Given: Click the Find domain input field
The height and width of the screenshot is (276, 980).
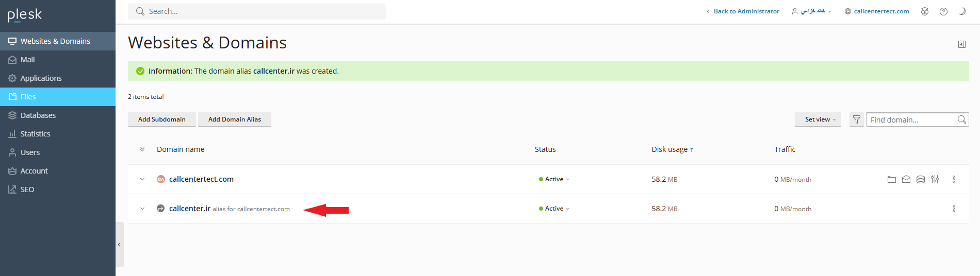Looking at the screenshot, I should point(910,119).
